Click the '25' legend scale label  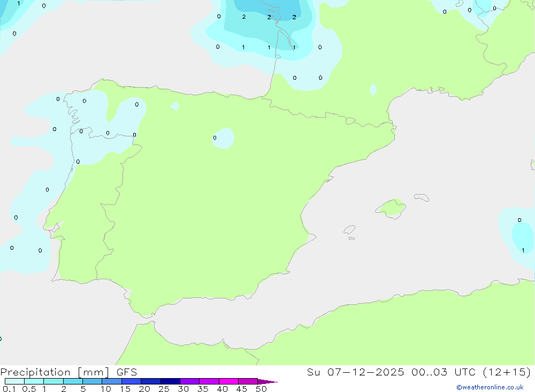(164, 389)
